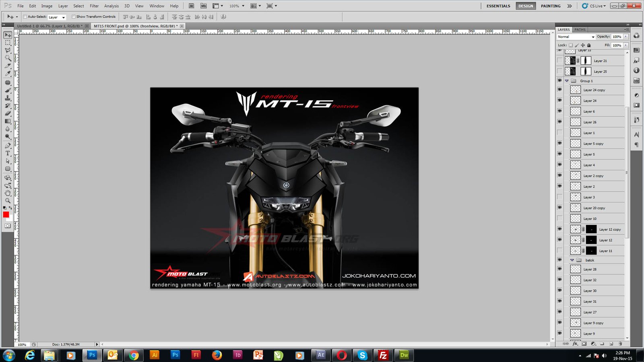The width and height of the screenshot is (644, 362).
Task: Click the red foreground color swatch
Action: pos(6,215)
